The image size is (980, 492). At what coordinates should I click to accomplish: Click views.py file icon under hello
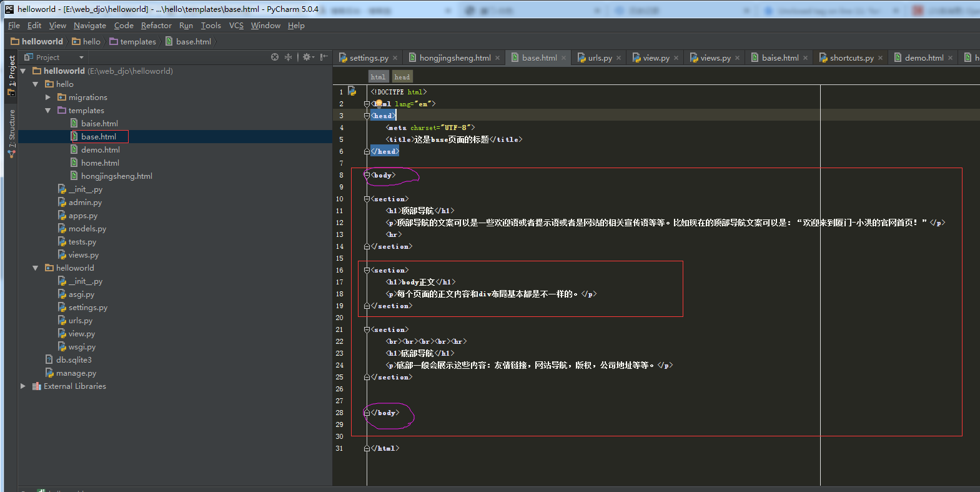point(62,255)
